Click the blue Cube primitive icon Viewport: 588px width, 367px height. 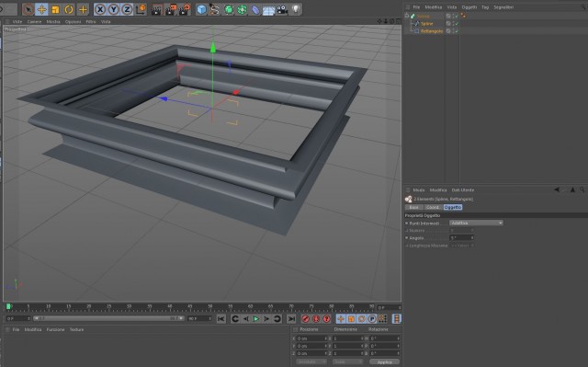pos(202,9)
